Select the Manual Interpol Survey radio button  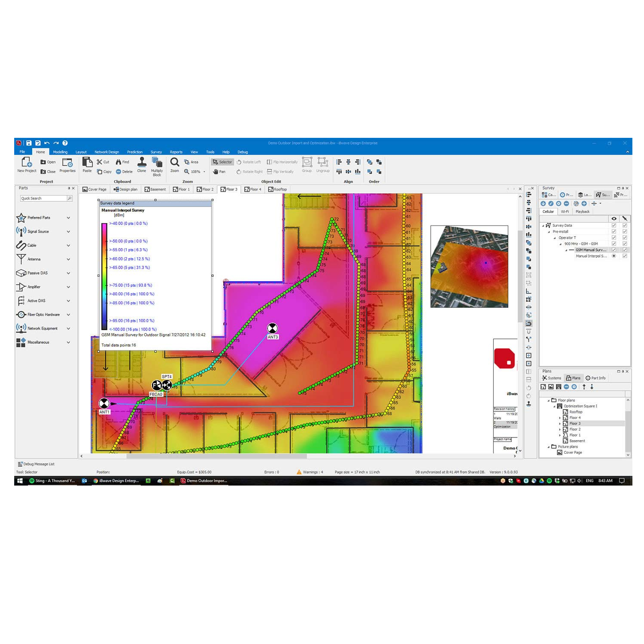coord(614,256)
